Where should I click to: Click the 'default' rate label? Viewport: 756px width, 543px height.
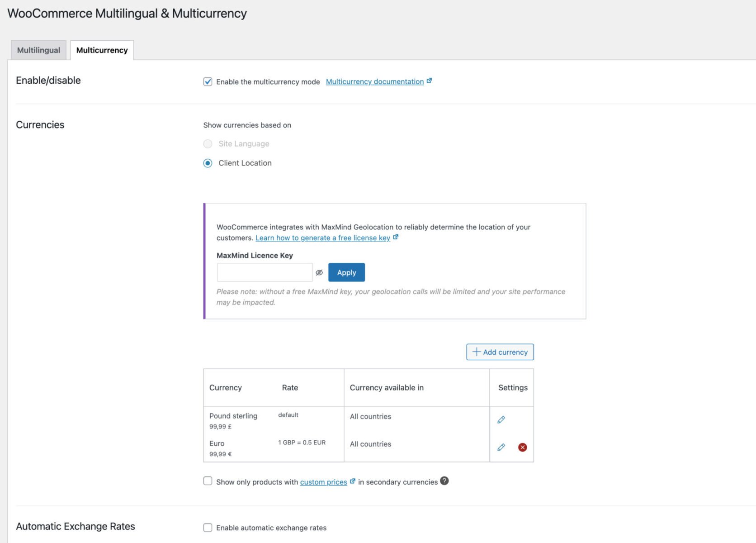coord(288,415)
